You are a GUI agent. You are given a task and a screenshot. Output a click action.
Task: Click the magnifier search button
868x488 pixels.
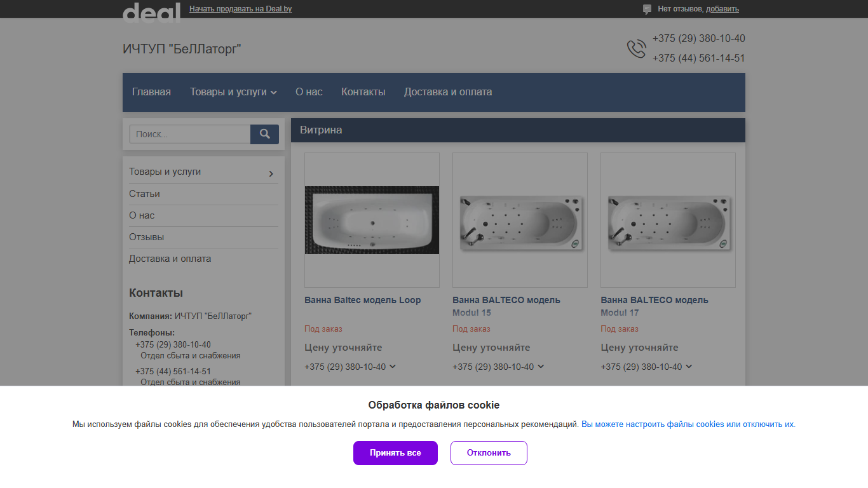[x=264, y=134]
